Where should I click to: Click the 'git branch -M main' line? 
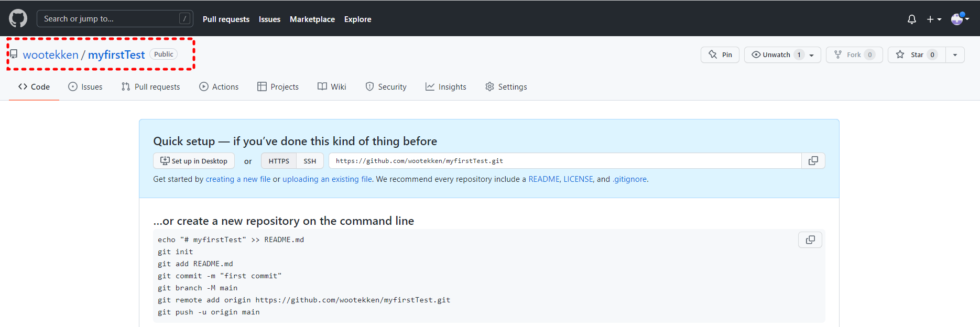pos(198,288)
